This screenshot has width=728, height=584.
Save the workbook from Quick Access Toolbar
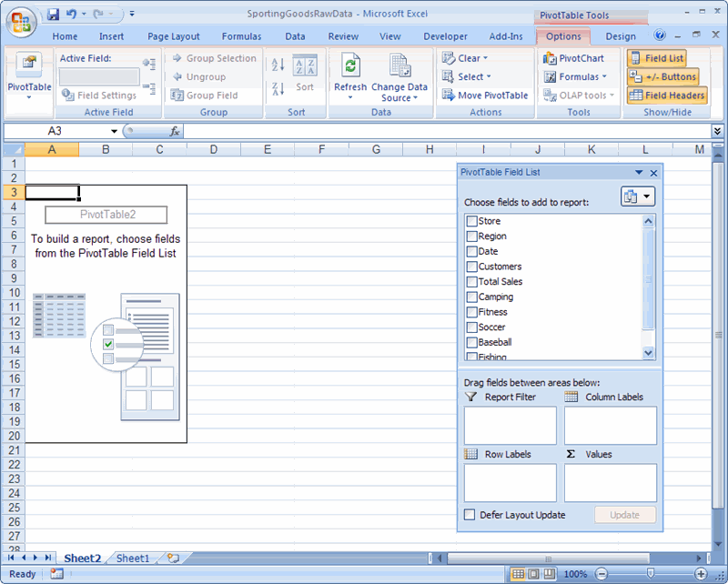pyautogui.click(x=54, y=14)
